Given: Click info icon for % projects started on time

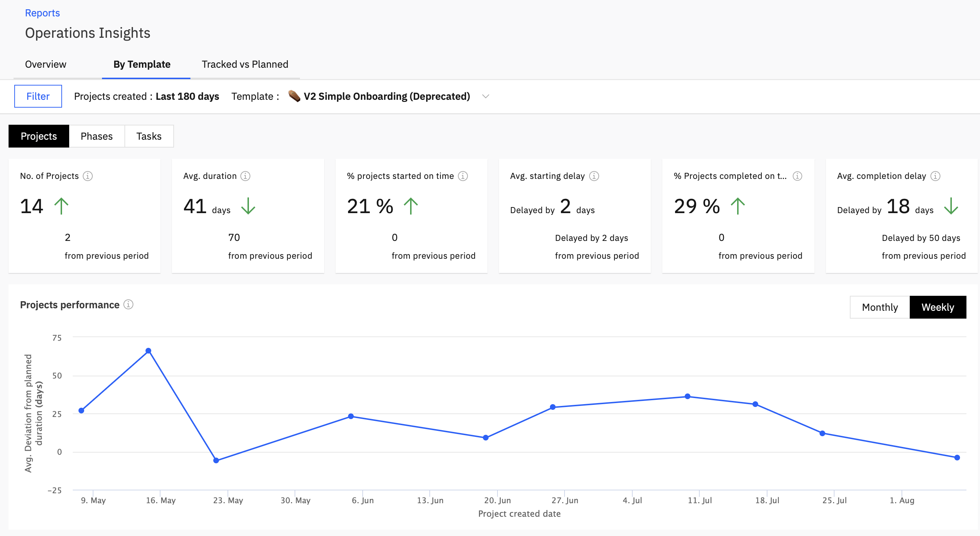Looking at the screenshot, I should pyautogui.click(x=463, y=176).
